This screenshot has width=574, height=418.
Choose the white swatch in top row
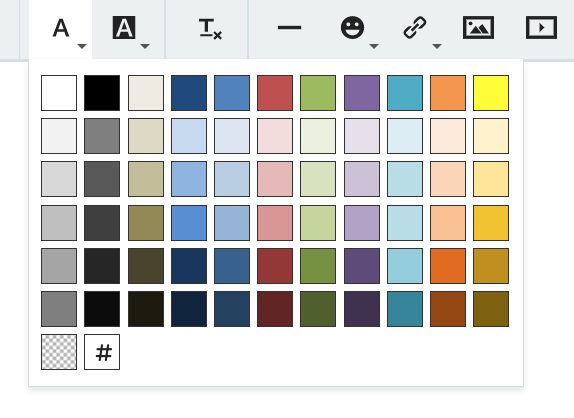(x=59, y=93)
